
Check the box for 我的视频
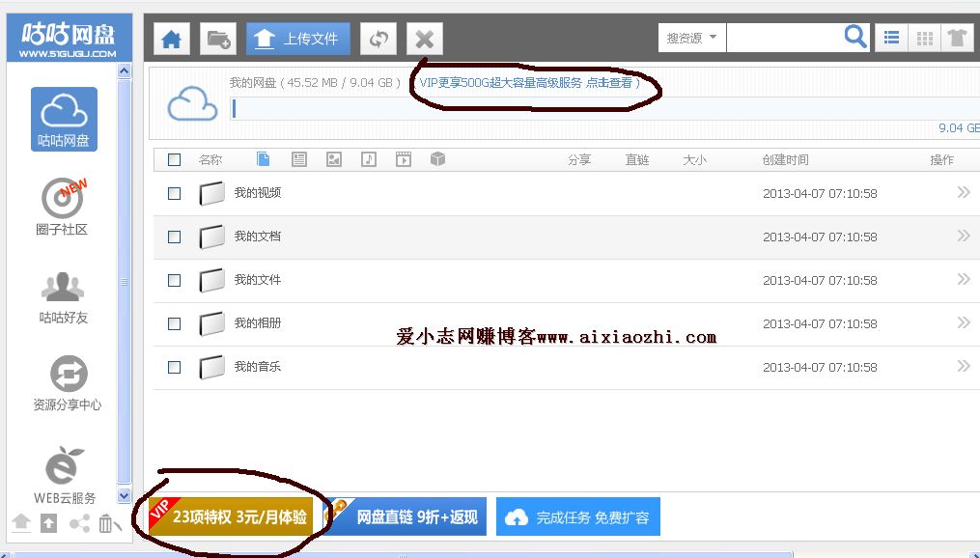click(175, 194)
